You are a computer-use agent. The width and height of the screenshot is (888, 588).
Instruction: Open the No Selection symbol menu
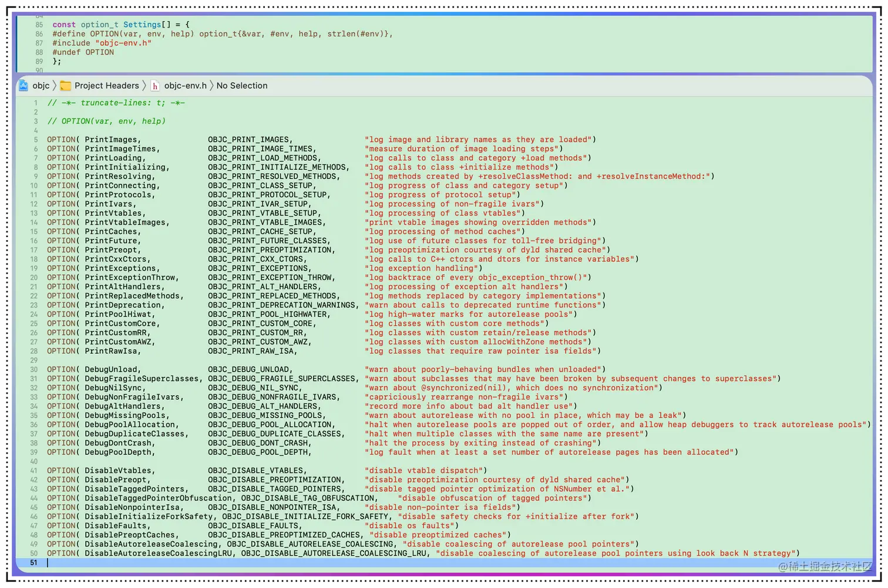point(242,86)
